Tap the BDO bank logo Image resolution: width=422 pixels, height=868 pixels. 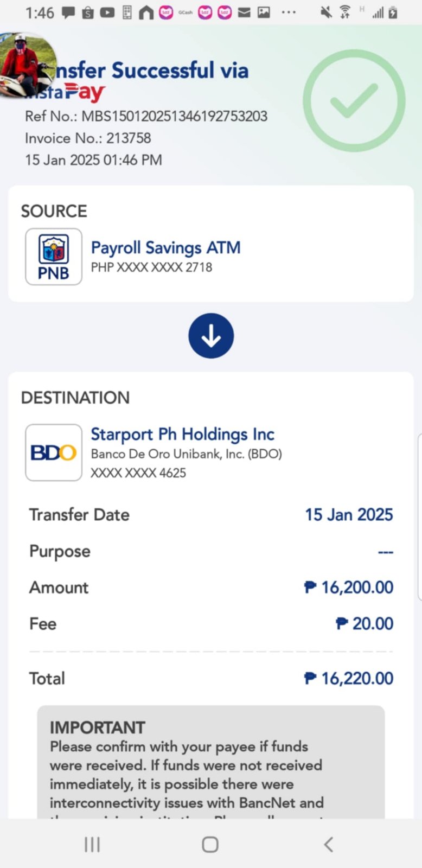tap(54, 452)
